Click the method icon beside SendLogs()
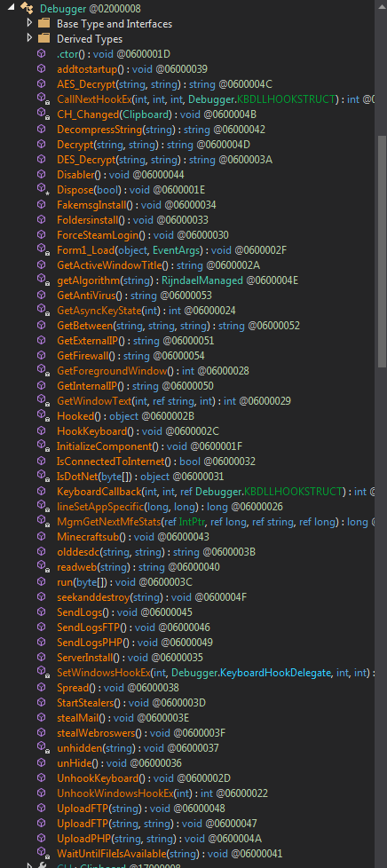Screen dimensions: 387x868 42,612
